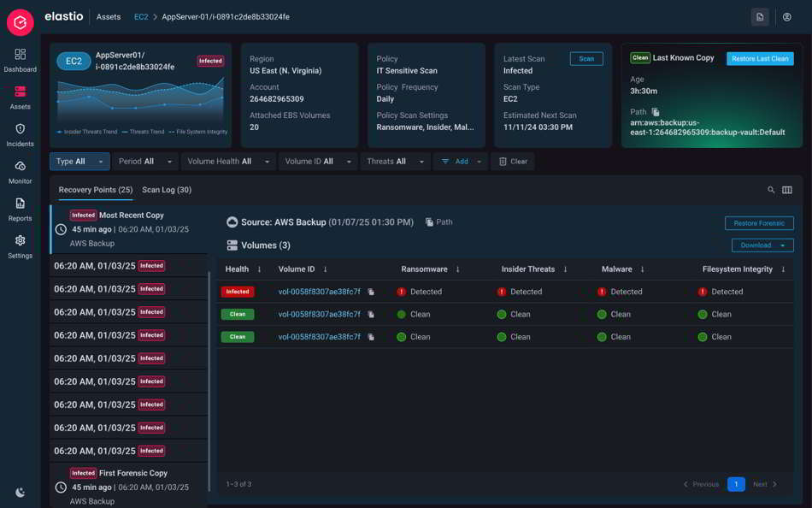Open the Period All dropdown
The image size is (812, 508).
click(x=145, y=162)
